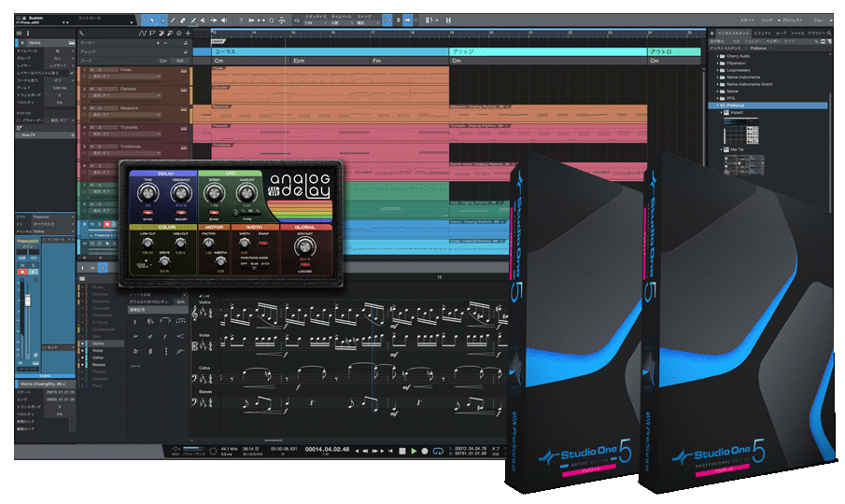
Task: Click the Time knob in Analog Delay
Action: click(x=148, y=192)
